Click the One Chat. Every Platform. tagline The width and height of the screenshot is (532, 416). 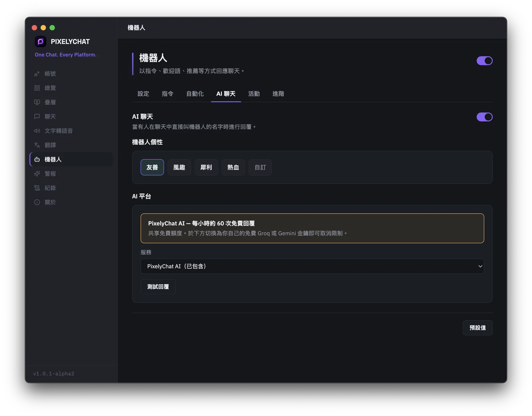pos(66,55)
